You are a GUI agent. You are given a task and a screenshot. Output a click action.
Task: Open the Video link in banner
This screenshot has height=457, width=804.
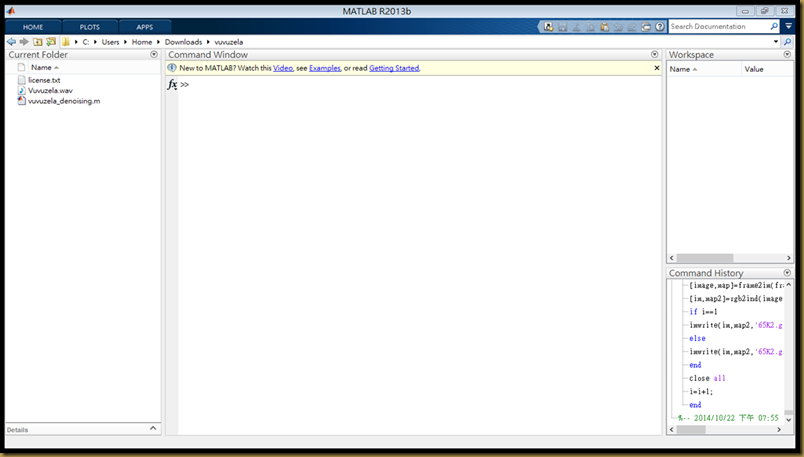[283, 68]
